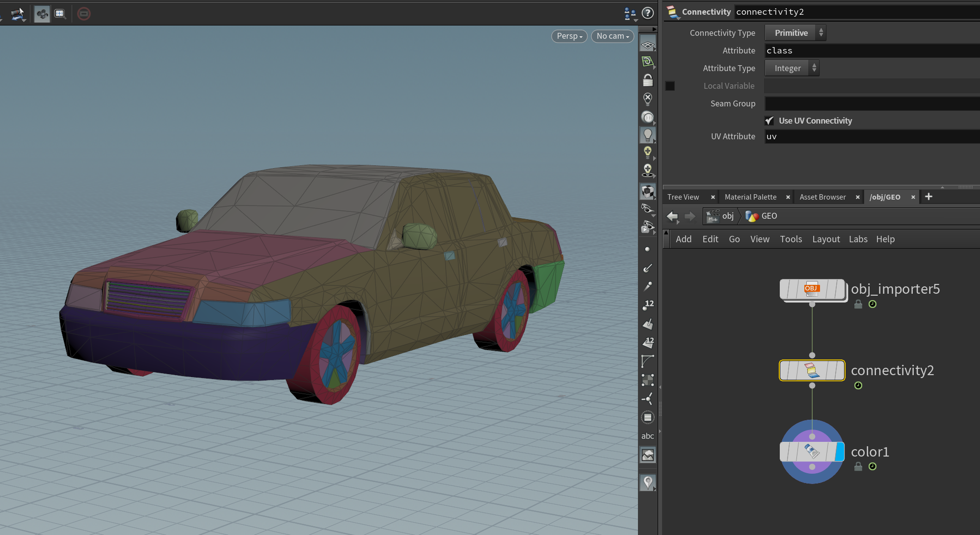Click the lock viewport camera icon

pos(647,80)
